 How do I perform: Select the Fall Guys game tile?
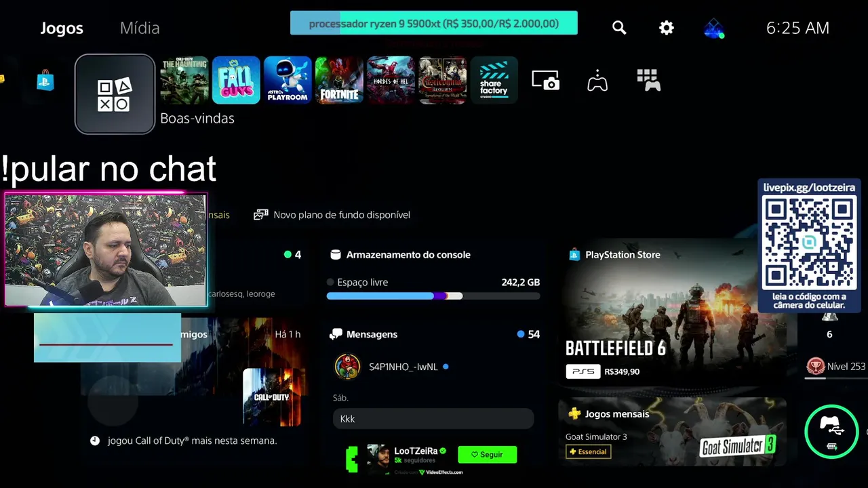[236, 81]
